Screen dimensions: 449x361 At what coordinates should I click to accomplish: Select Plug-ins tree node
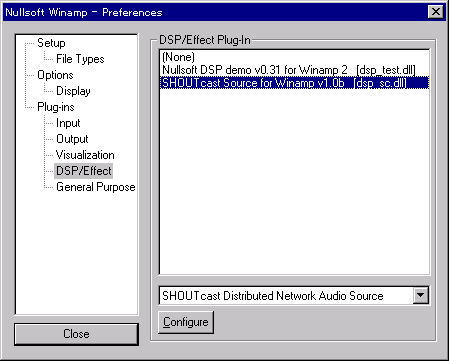coord(56,107)
